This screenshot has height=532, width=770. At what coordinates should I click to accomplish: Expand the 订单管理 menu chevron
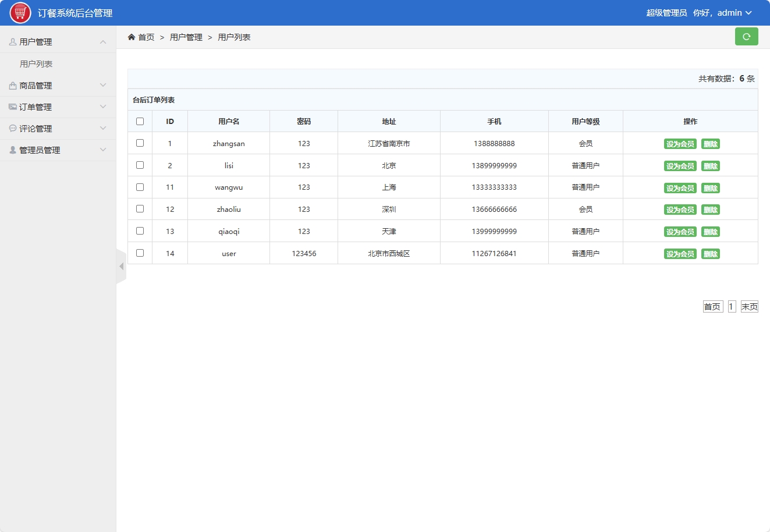pos(104,107)
